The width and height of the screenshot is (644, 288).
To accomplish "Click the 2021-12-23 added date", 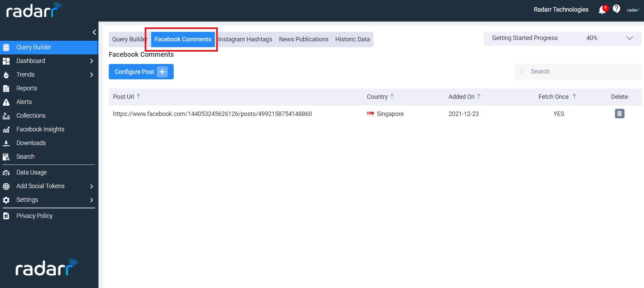I will click(x=463, y=114).
